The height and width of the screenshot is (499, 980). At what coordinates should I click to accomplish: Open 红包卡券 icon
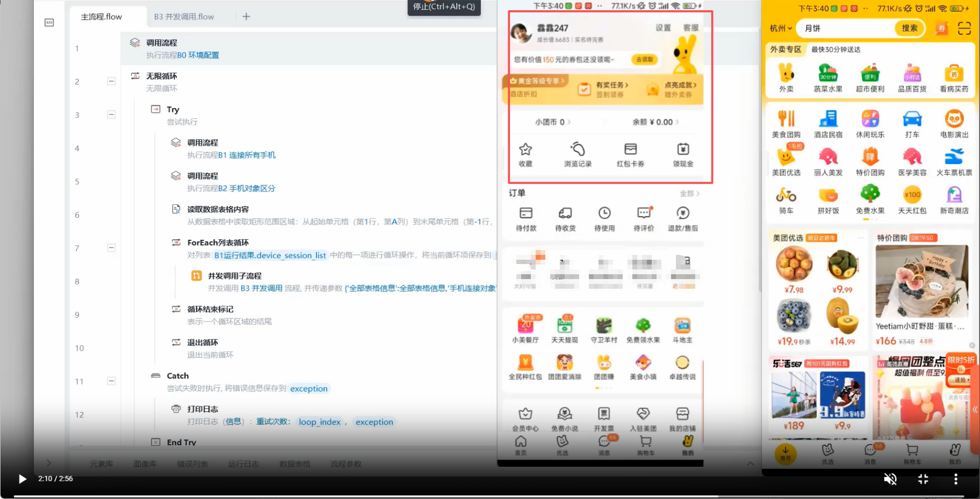[630, 155]
